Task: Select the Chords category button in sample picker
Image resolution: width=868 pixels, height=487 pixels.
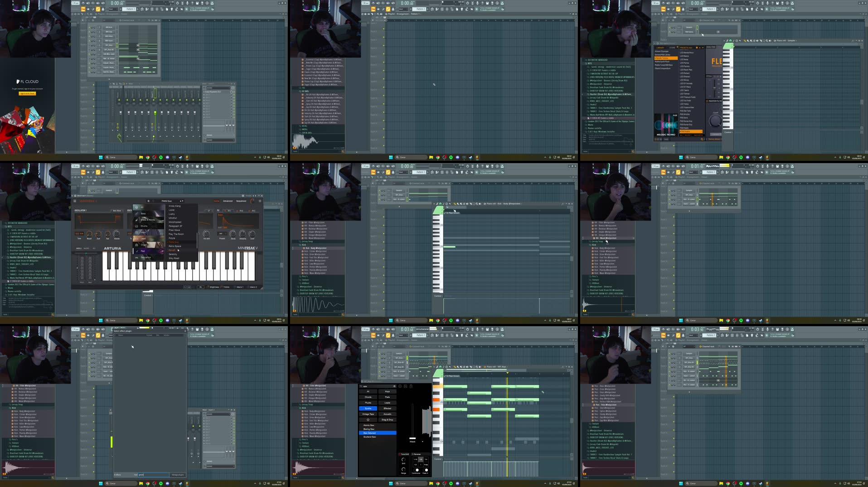Action: (368, 397)
